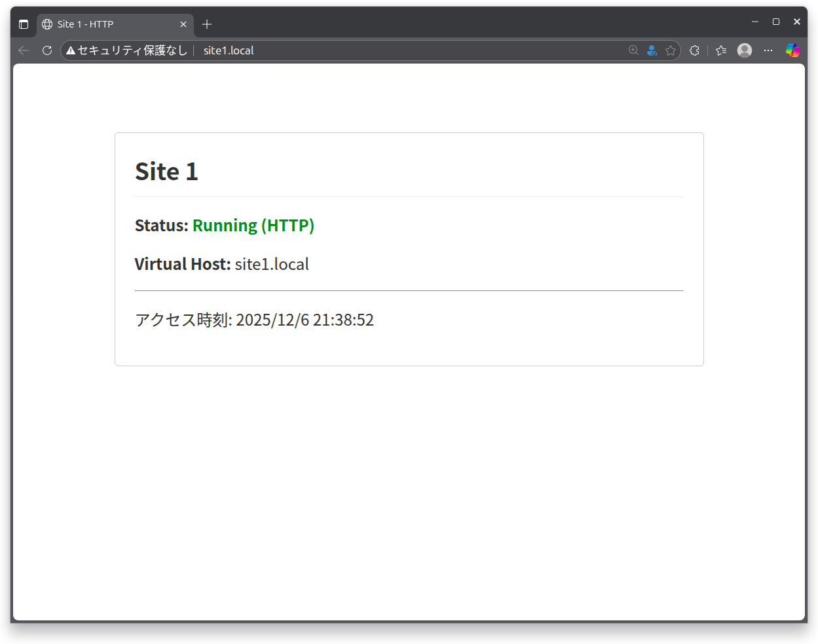Image resolution: width=818 pixels, height=644 pixels.
Task: Close the Site 1 - HTTP tab
Action: click(183, 24)
